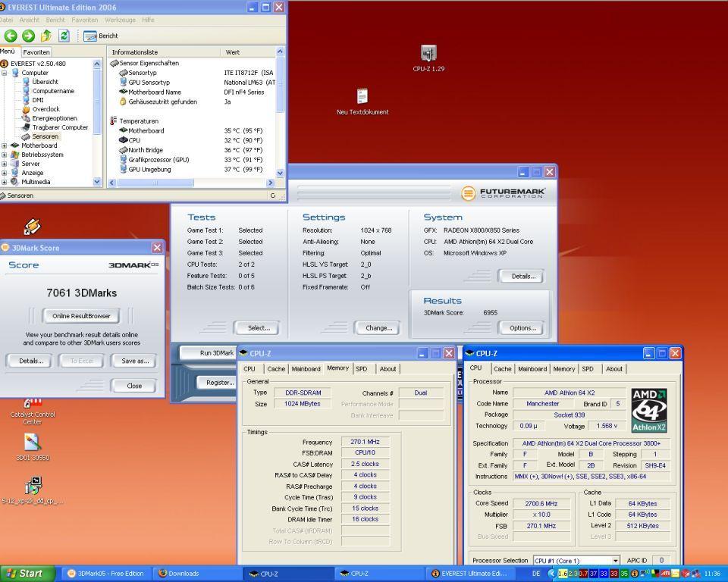
Task: Open the Ansicht menu in EVEREST
Action: pyautogui.click(x=30, y=20)
